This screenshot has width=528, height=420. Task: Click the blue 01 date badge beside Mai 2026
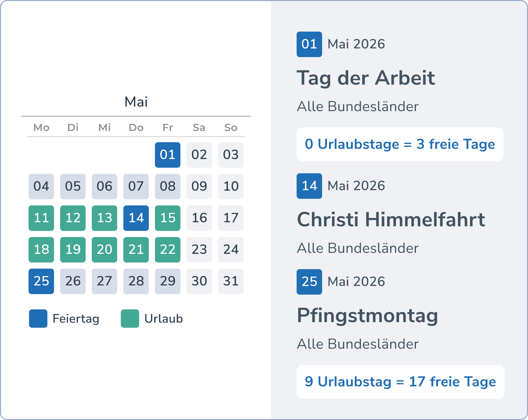pos(309,44)
